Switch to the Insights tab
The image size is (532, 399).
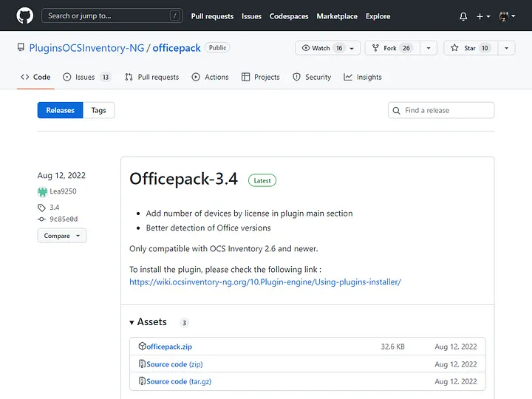[x=363, y=77]
